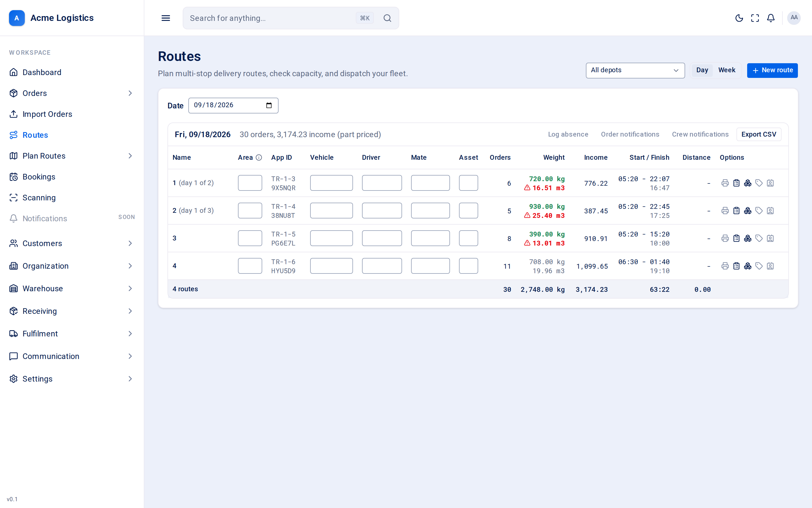Click the Acme Logistics logo
The width and height of the screenshot is (812, 508).
tap(17, 18)
